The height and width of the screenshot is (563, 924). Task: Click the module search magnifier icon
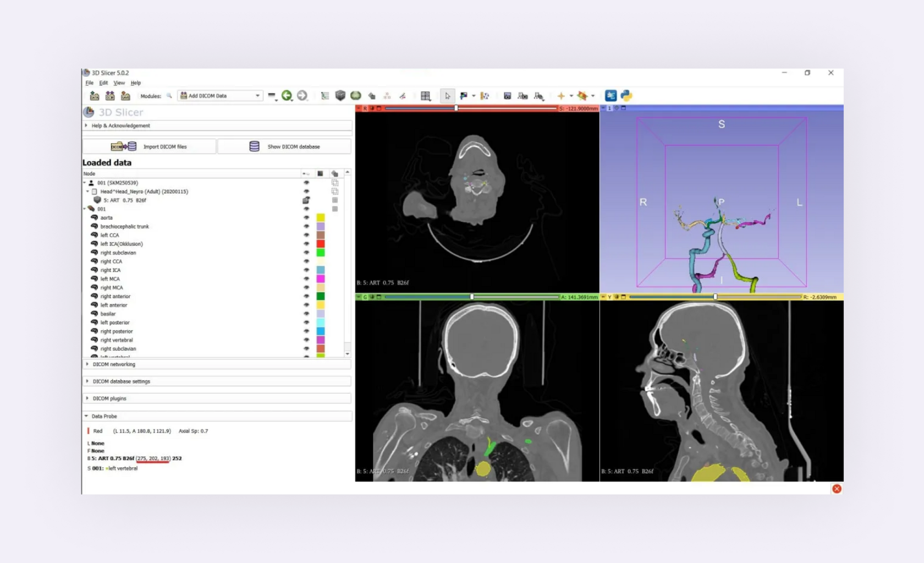click(169, 96)
